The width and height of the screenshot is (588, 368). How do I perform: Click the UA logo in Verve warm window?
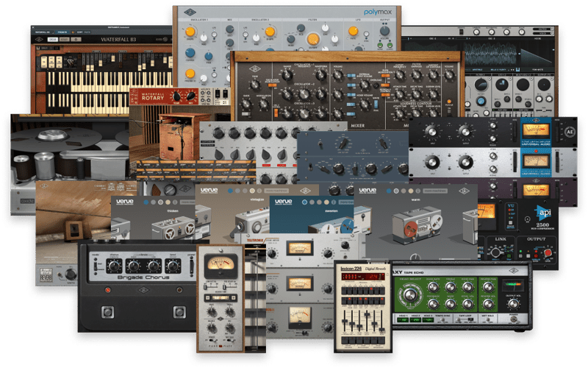pyautogui.click(x=465, y=191)
